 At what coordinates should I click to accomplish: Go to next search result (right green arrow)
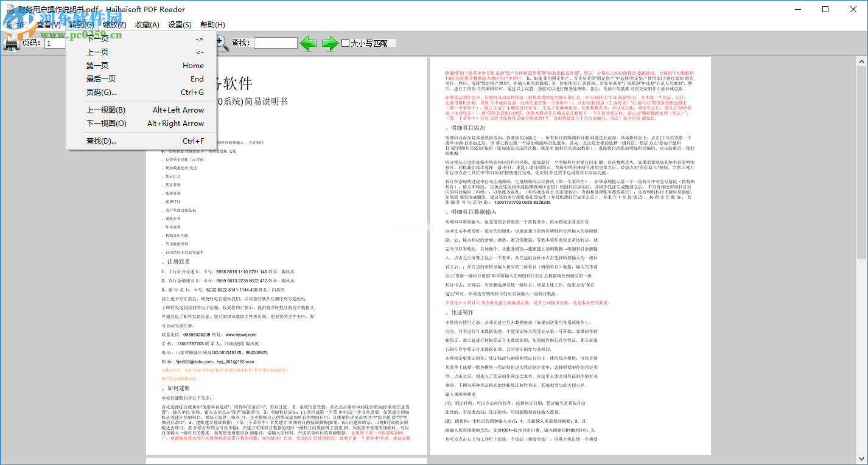330,43
